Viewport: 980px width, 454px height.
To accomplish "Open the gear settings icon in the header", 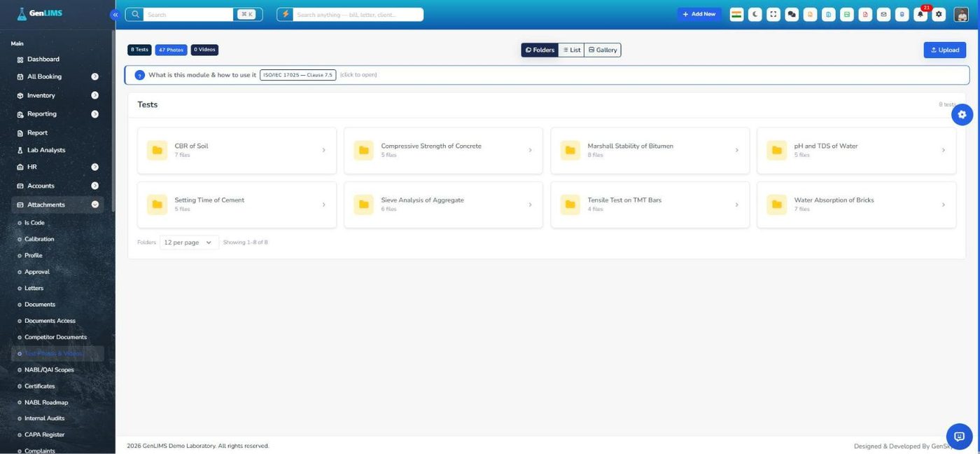I will point(939,14).
